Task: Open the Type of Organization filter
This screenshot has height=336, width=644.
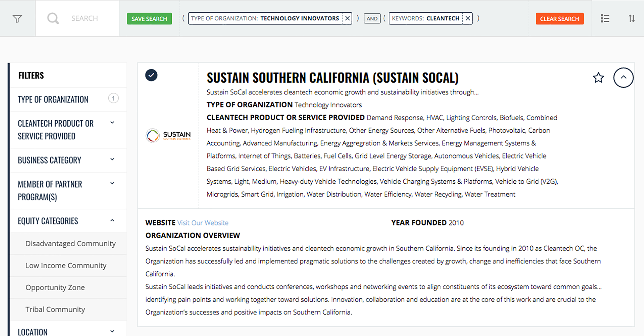Action: click(68, 99)
